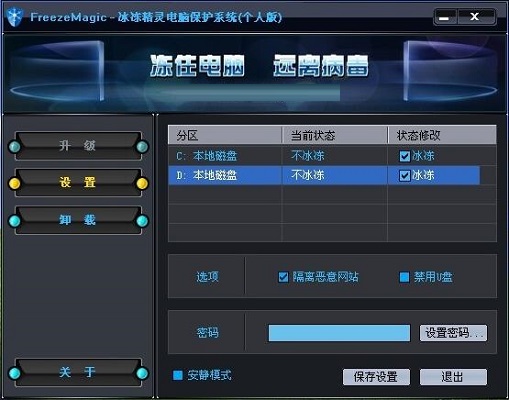Click the teal orb right of 升级
The height and width of the screenshot is (400, 509).
(x=142, y=147)
